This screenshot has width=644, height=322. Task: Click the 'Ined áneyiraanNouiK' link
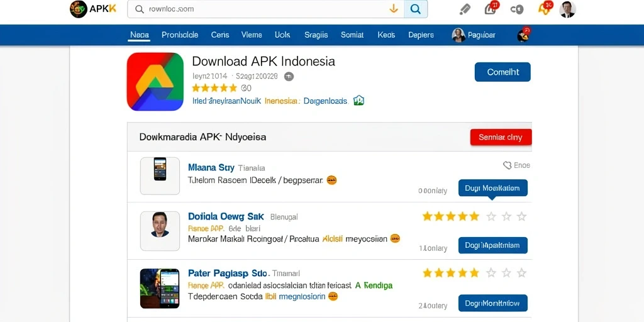point(226,101)
